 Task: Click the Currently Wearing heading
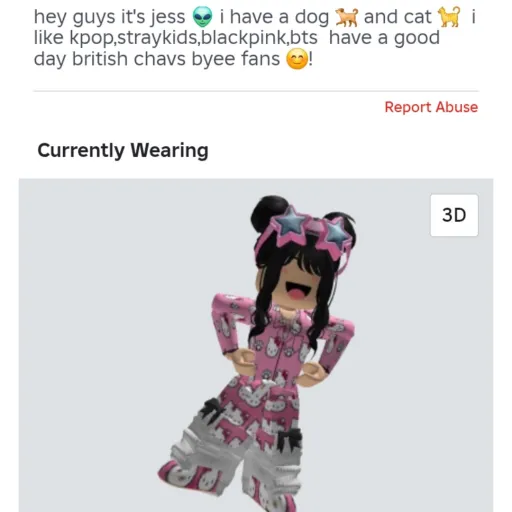[123, 150]
